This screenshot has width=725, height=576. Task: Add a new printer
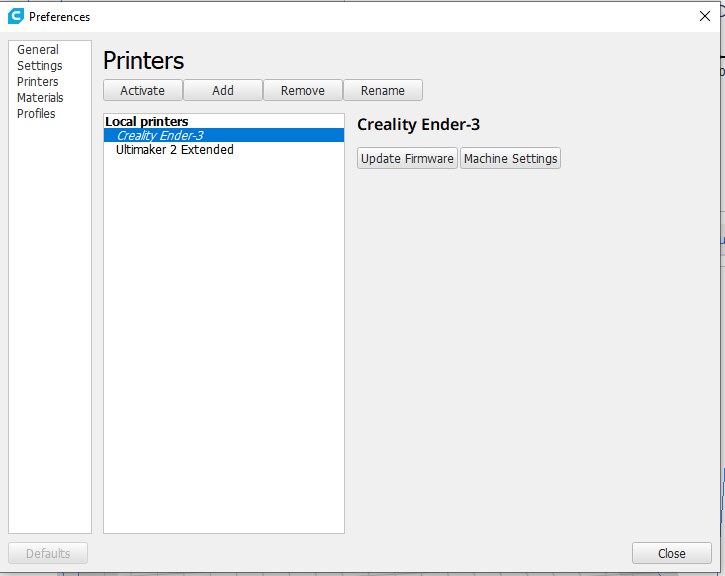223,90
